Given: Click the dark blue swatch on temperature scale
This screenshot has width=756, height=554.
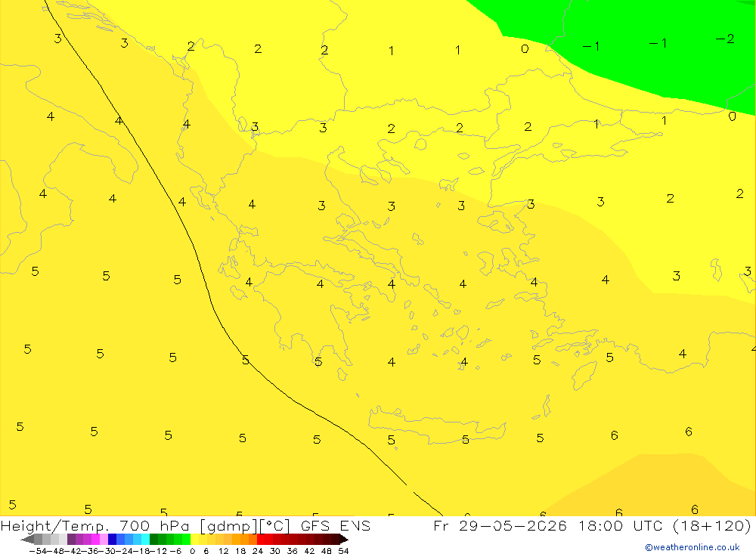Looking at the screenshot, I should coord(112,540).
